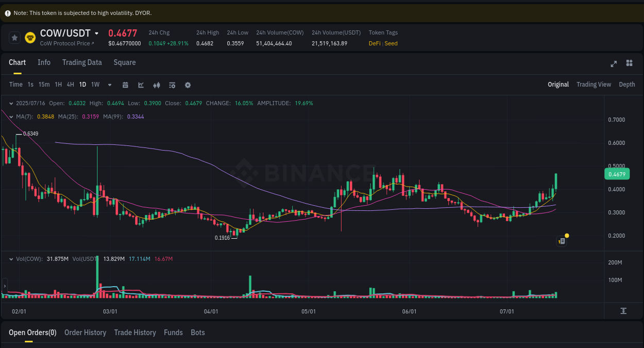Switch chart to Trading View mode
Image resolution: width=644 pixels, height=348 pixels.
(594, 84)
